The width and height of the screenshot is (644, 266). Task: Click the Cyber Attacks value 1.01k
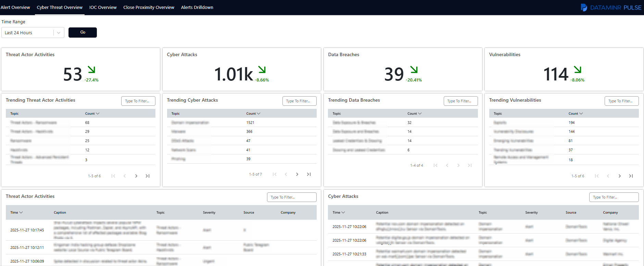coord(233,74)
